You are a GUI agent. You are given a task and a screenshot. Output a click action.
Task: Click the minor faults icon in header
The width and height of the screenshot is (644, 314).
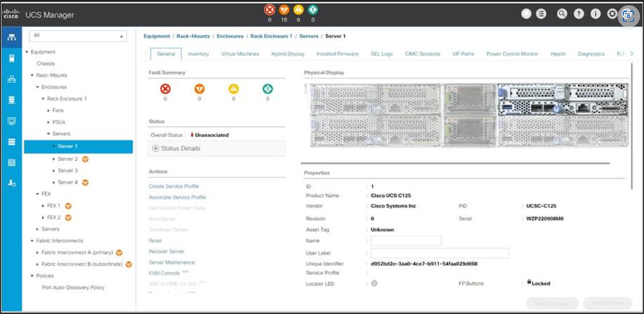pos(298,10)
